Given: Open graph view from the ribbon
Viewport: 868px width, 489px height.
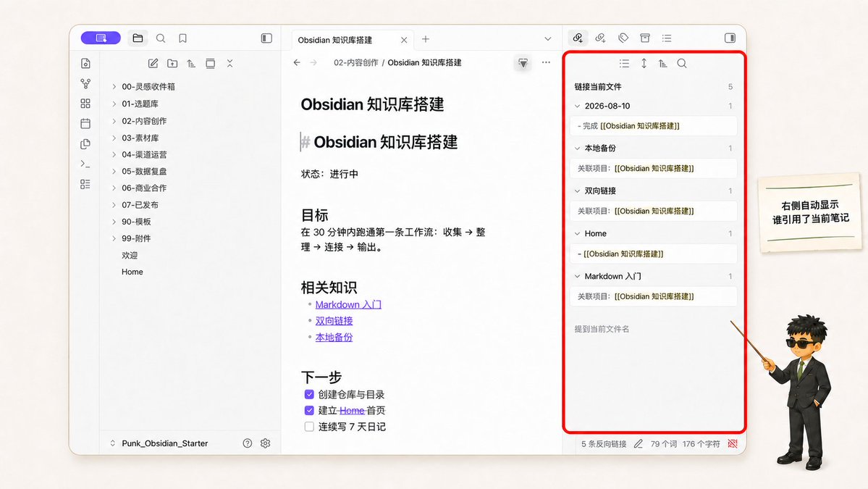Looking at the screenshot, I should [85, 83].
